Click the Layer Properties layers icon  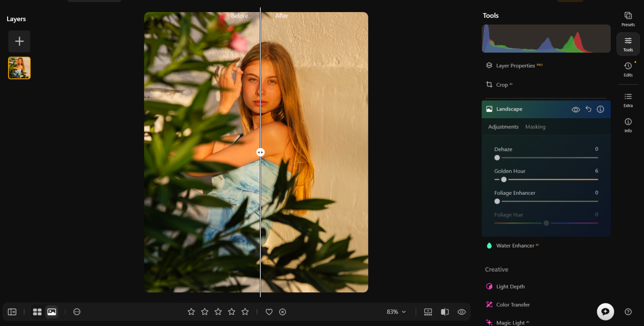point(489,65)
